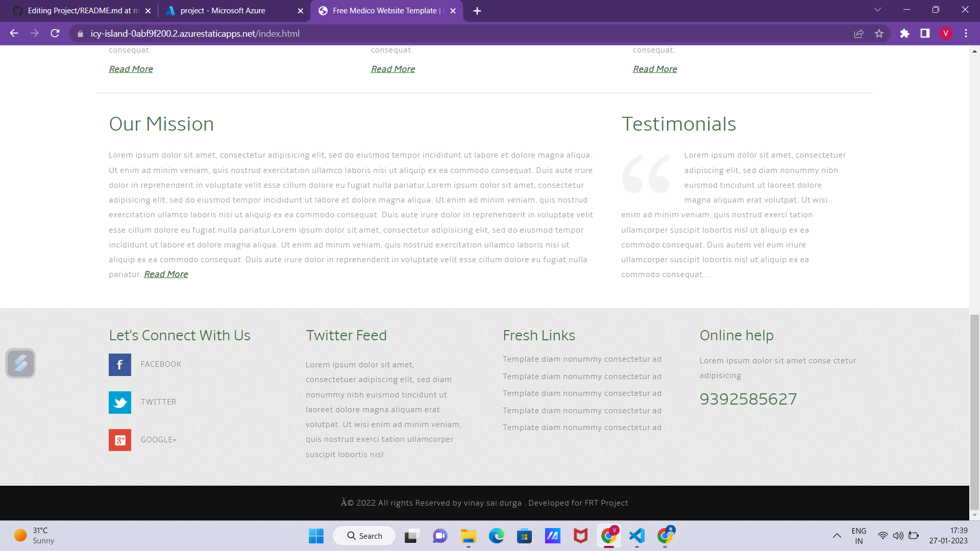Screen dimensions: 980x551
Task: Bookmark this page with the star icon
Action: 879,34
